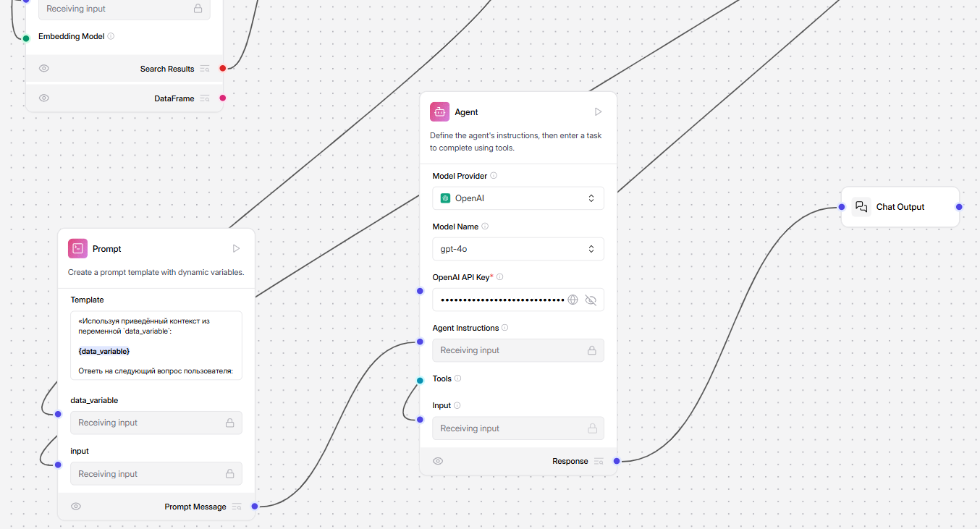Inspect the Search Results output icon
Screen dimensions: 980x529
205,69
